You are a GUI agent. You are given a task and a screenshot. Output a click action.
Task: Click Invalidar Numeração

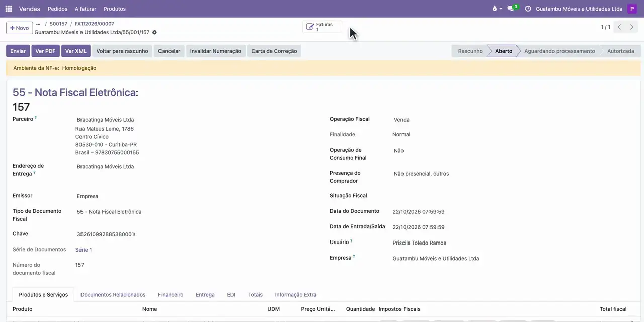tap(216, 51)
